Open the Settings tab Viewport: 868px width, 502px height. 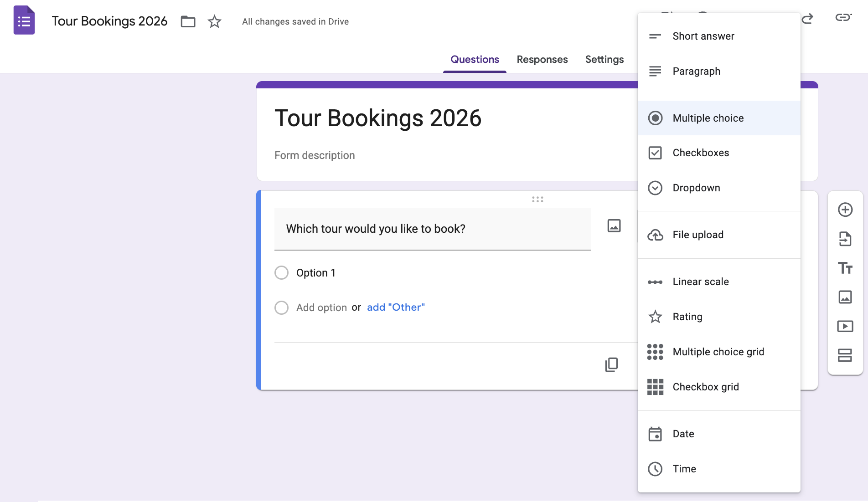pos(604,59)
